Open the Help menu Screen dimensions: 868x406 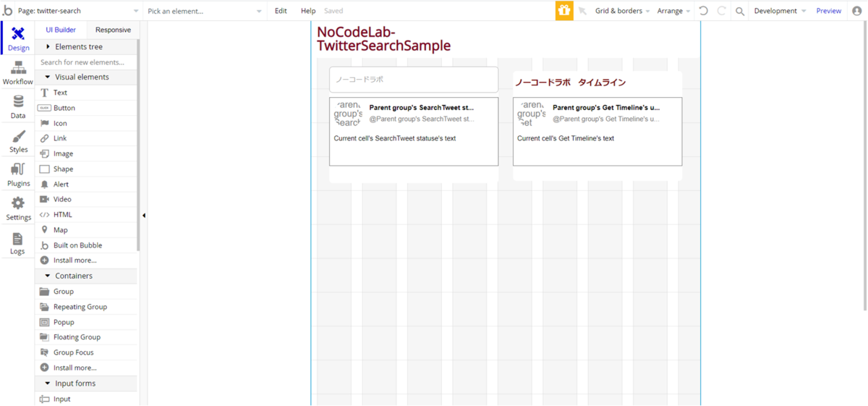point(308,11)
